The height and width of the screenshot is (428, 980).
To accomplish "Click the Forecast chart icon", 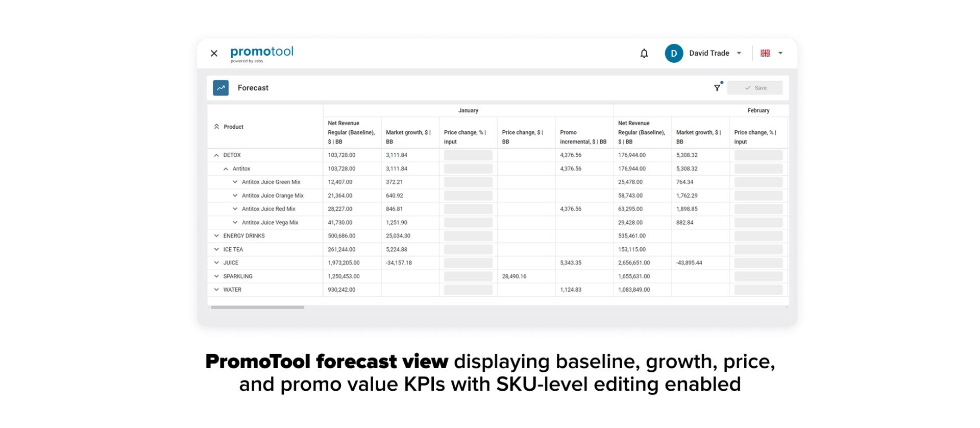I will coord(221,88).
